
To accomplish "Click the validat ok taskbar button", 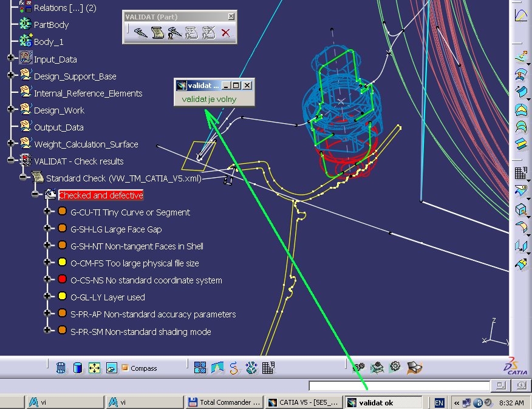I will click(383, 402).
